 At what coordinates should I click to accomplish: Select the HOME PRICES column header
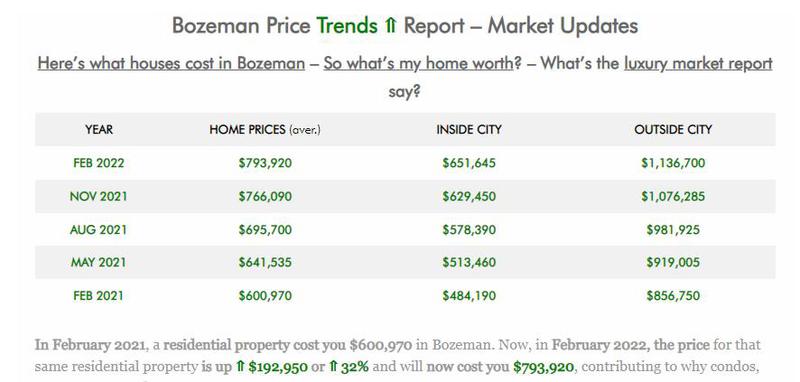pos(265,130)
